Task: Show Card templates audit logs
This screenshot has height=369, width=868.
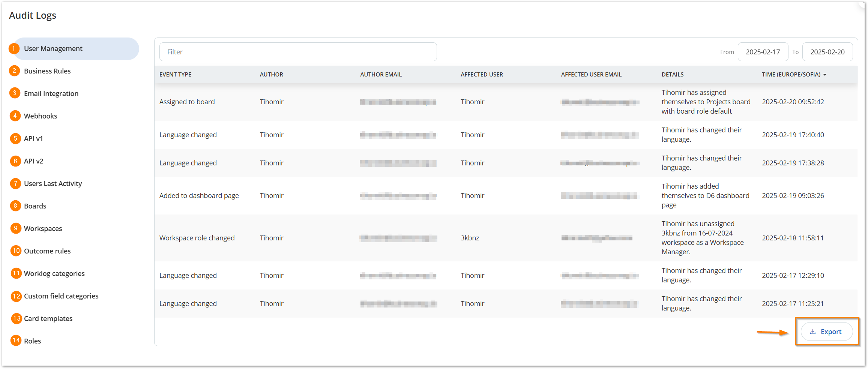Action: pyautogui.click(x=48, y=319)
